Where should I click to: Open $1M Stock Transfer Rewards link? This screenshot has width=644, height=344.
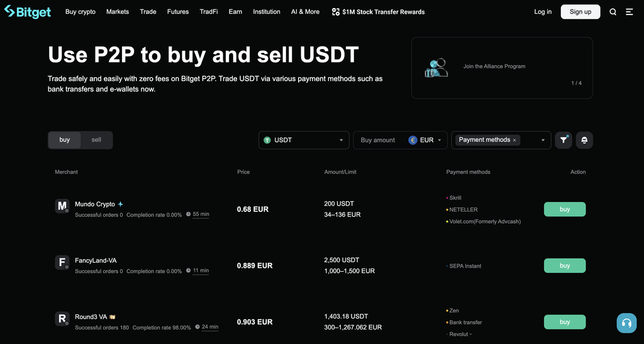383,12
